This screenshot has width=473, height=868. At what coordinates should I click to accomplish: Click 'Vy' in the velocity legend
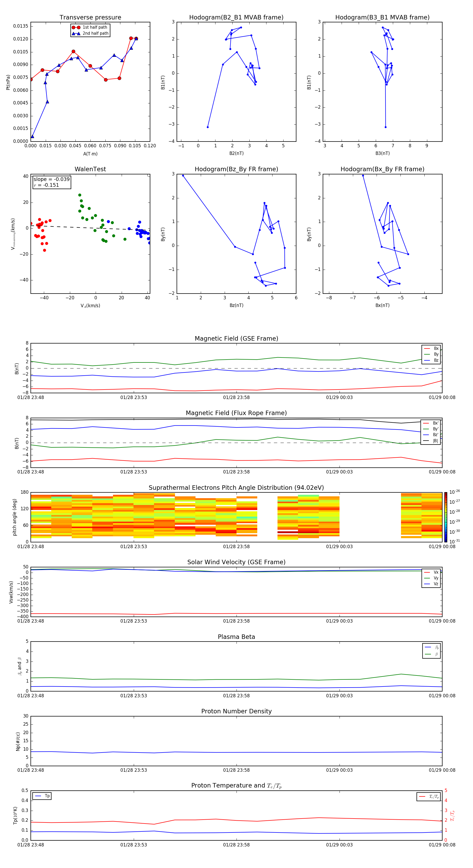tap(431, 578)
